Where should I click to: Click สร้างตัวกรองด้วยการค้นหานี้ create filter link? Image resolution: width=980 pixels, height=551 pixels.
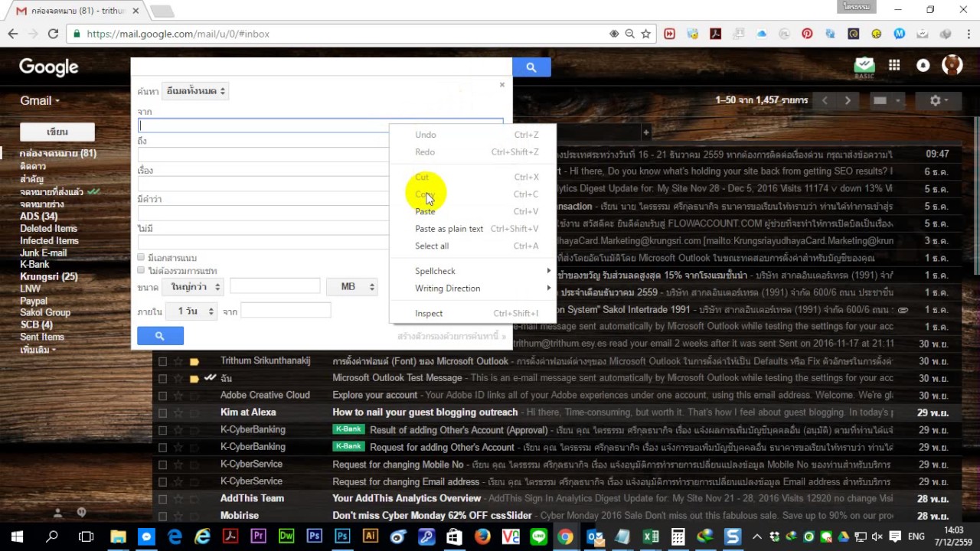(451, 336)
